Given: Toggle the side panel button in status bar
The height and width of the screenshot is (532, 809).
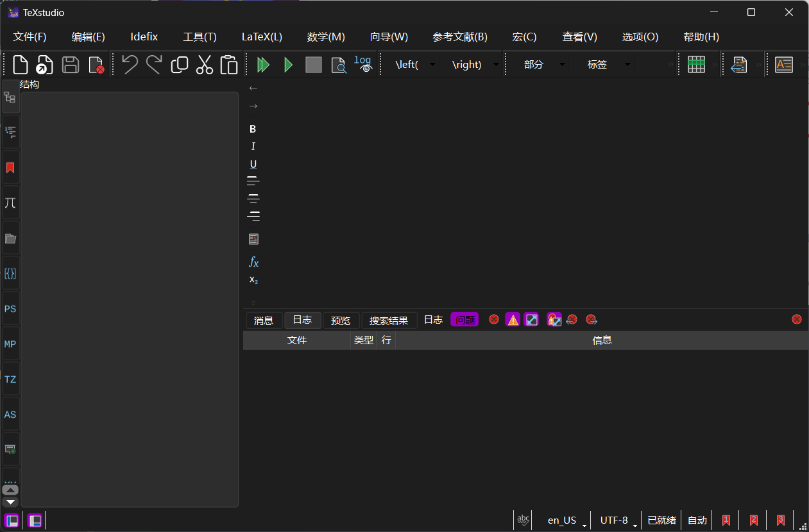Looking at the screenshot, I should pos(12,520).
